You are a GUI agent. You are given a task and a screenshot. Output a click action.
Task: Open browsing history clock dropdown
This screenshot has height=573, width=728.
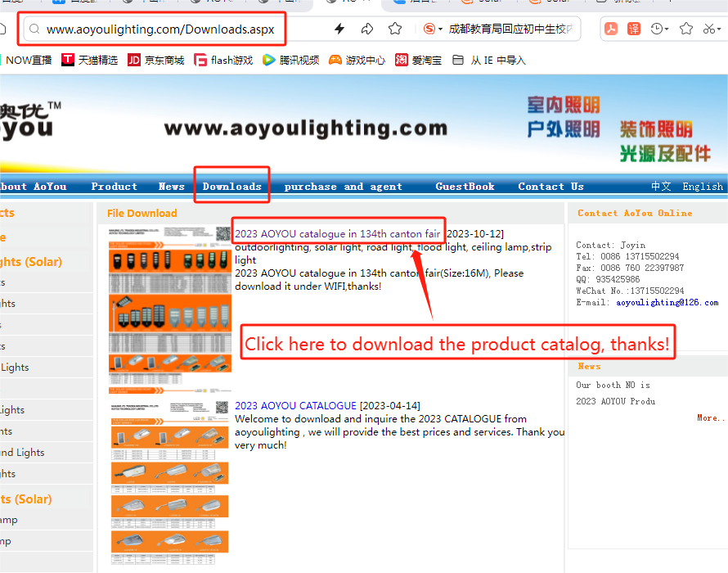click(659, 29)
